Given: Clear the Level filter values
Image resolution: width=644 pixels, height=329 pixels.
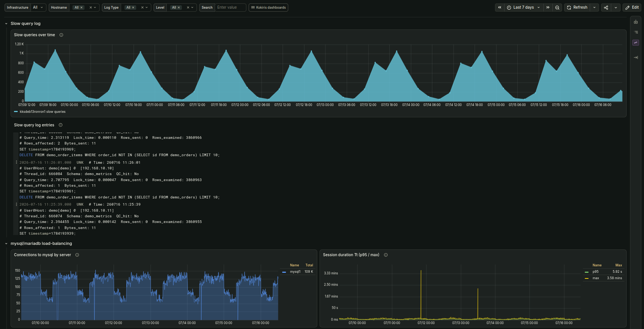Looking at the screenshot, I should click(188, 8).
